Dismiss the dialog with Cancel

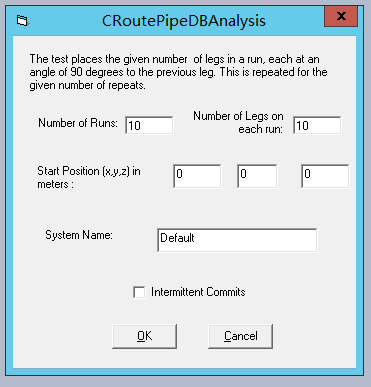click(240, 336)
